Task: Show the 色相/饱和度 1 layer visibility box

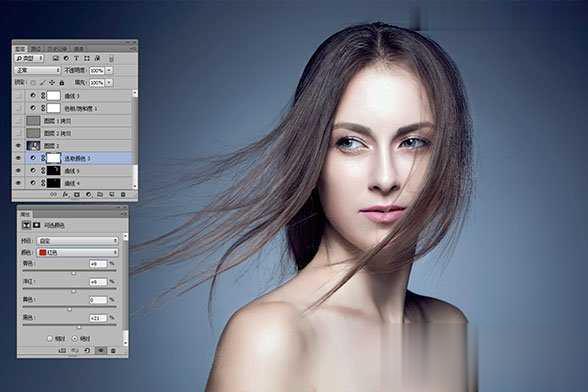Action: [18, 108]
